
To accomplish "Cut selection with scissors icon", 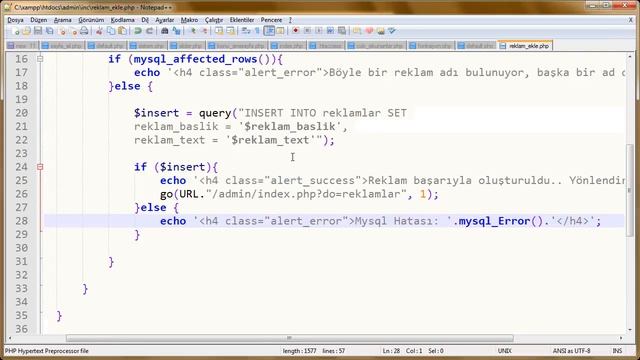I will [99, 31].
